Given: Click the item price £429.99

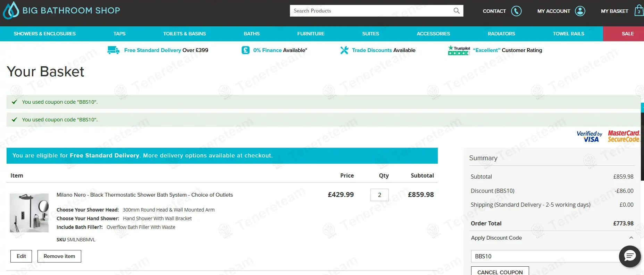Looking at the screenshot, I should (x=341, y=195).
